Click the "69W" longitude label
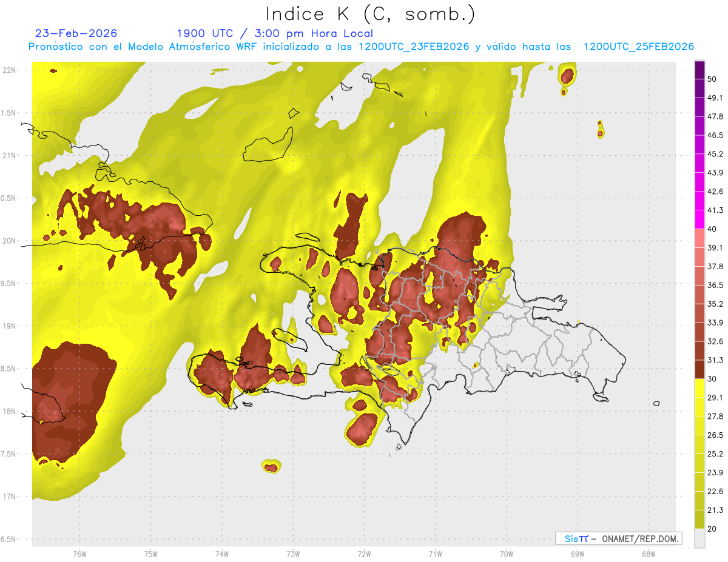Screen dimensions: 728x562 [578, 554]
